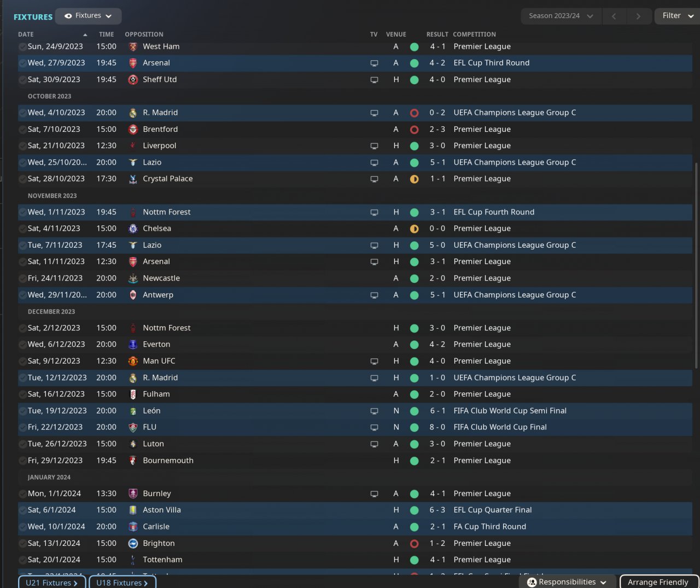This screenshot has width=700, height=588.
Task: Expand the Filter dropdown
Action: point(677,16)
